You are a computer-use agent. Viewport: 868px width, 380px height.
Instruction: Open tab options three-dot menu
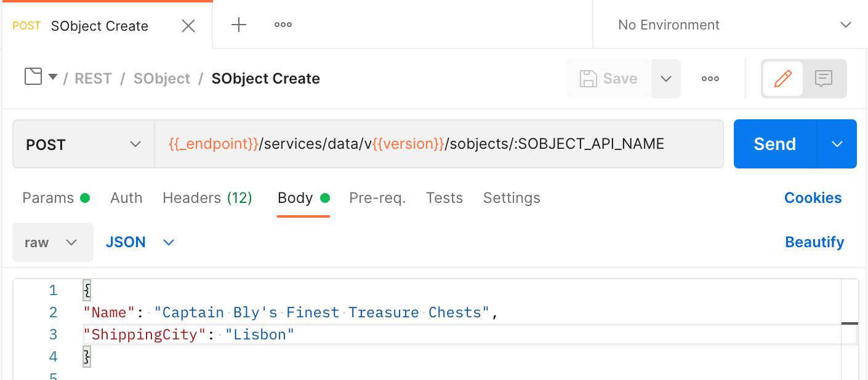tap(283, 25)
